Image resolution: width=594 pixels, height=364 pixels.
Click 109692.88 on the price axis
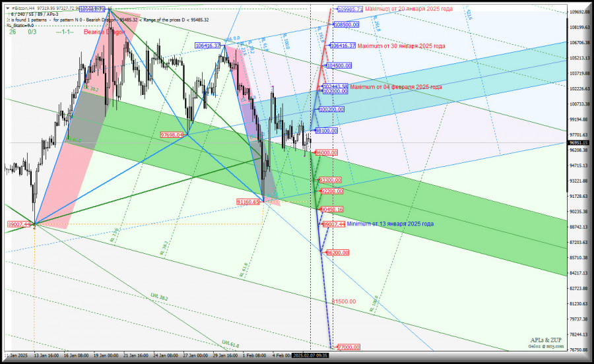579,12
